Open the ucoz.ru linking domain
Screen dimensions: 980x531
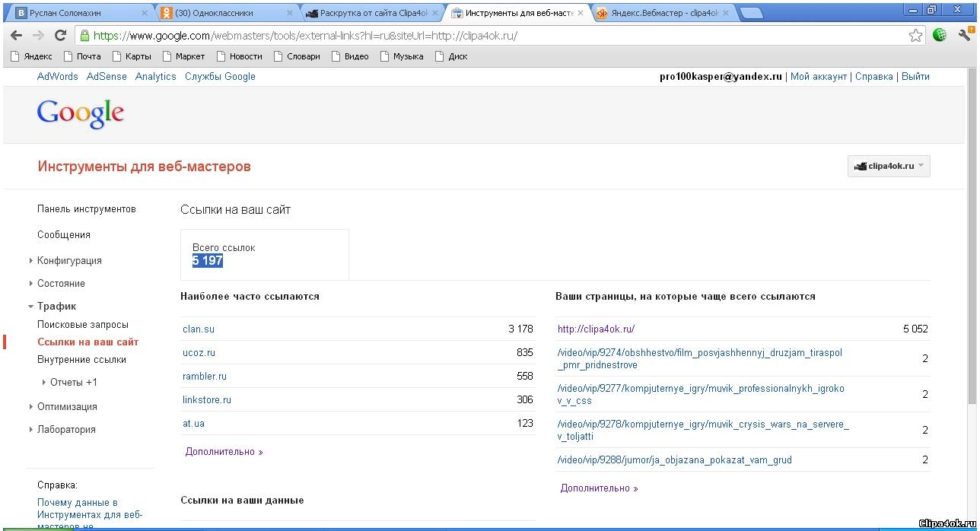point(199,352)
